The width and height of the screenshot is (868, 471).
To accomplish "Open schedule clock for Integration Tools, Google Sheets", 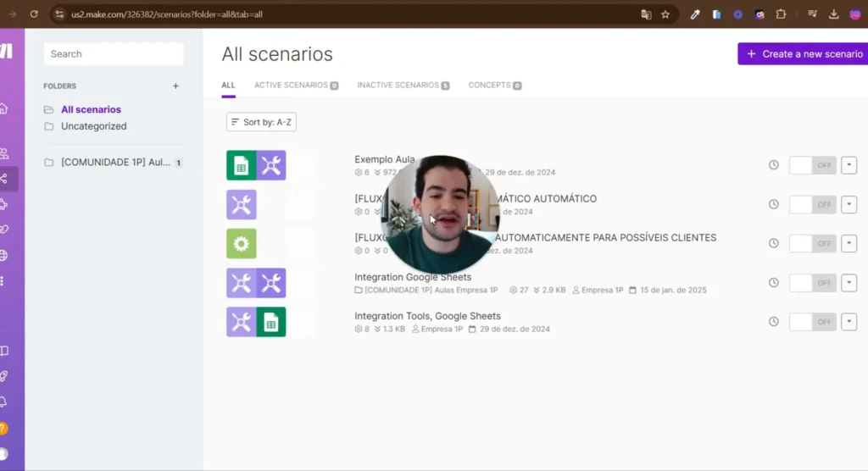I will [x=773, y=322].
